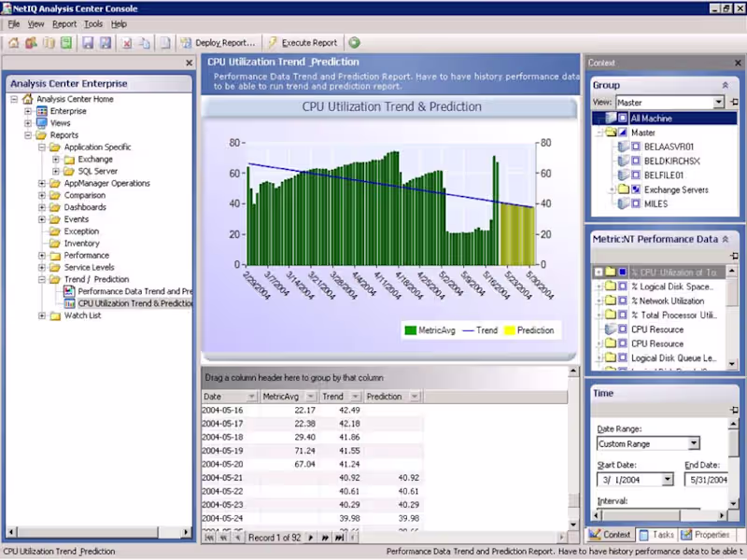Click the Analysis Center Home house icon
Viewport: 747px width, 560px height.
coord(28,99)
